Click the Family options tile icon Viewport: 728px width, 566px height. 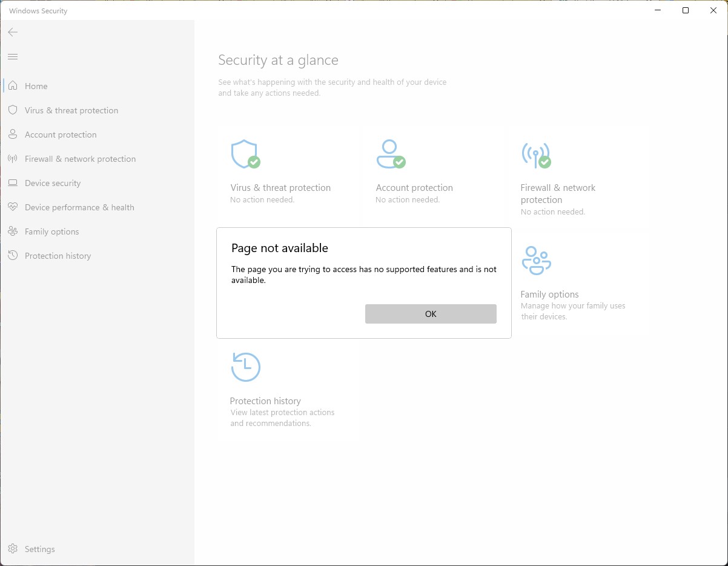536,261
